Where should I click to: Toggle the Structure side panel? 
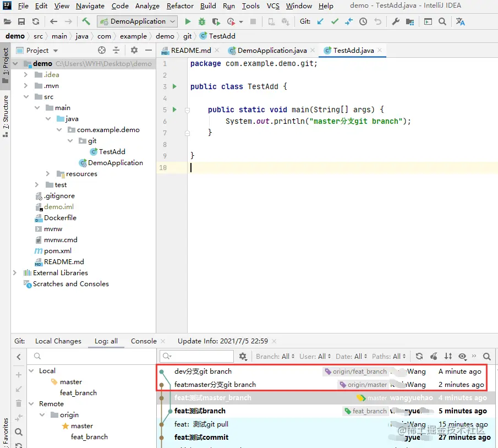point(6,112)
